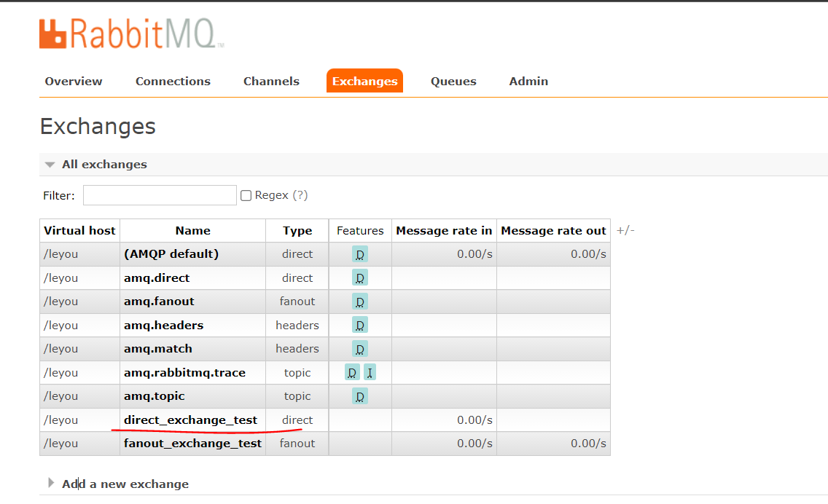
Task: Click the headers type cell for amq.match
Action: [297, 349]
